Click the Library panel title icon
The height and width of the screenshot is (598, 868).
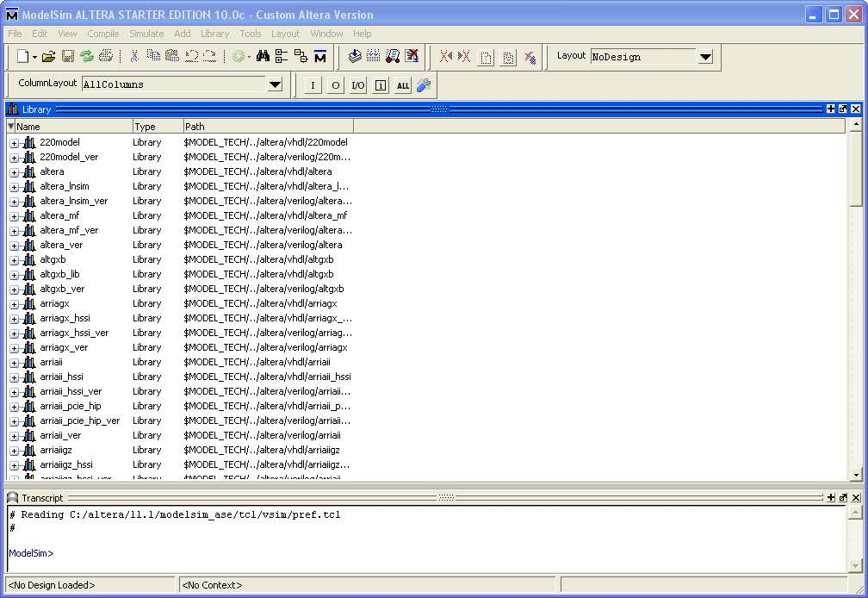click(x=12, y=109)
